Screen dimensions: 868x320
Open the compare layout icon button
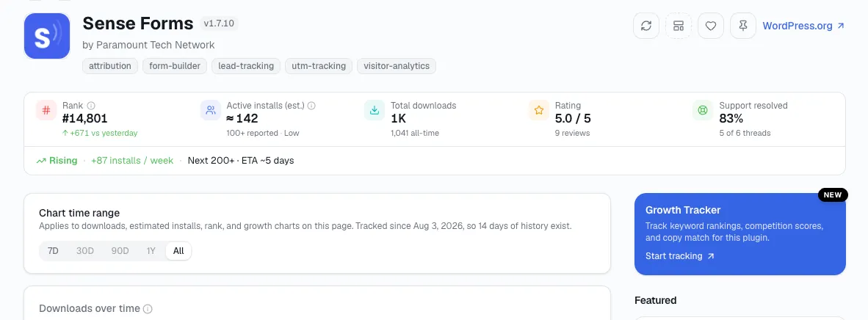pyautogui.click(x=678, y=26)
